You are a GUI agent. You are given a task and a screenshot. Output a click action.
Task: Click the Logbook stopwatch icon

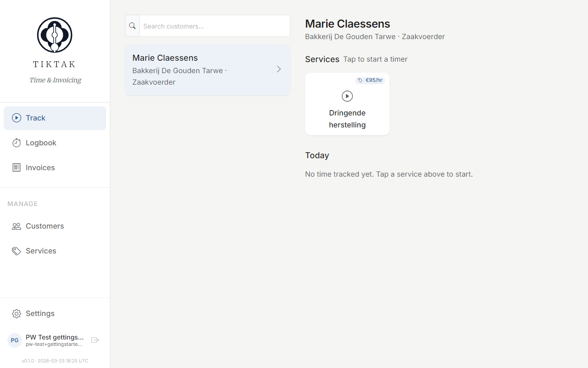click(x=17, y=143)
